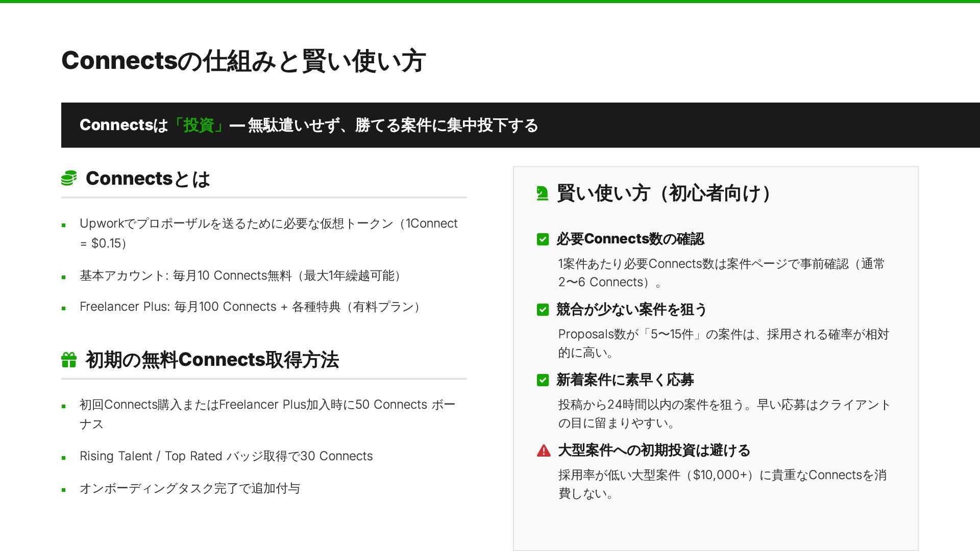The width and height of the screenshot is (980, 551).
Task: Click the 初期の無料Connects取得方法 heading
Action: [x=212, y=360]
